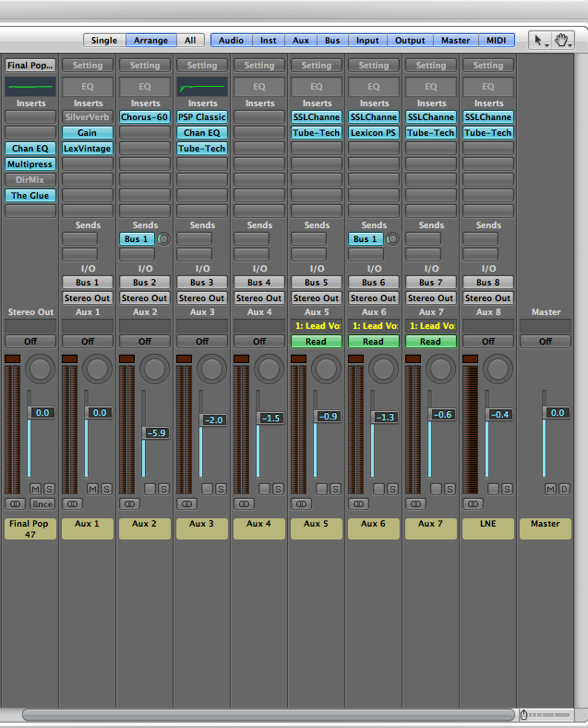Open automation mode Read menu on Aux 5

tap(317, 342)
